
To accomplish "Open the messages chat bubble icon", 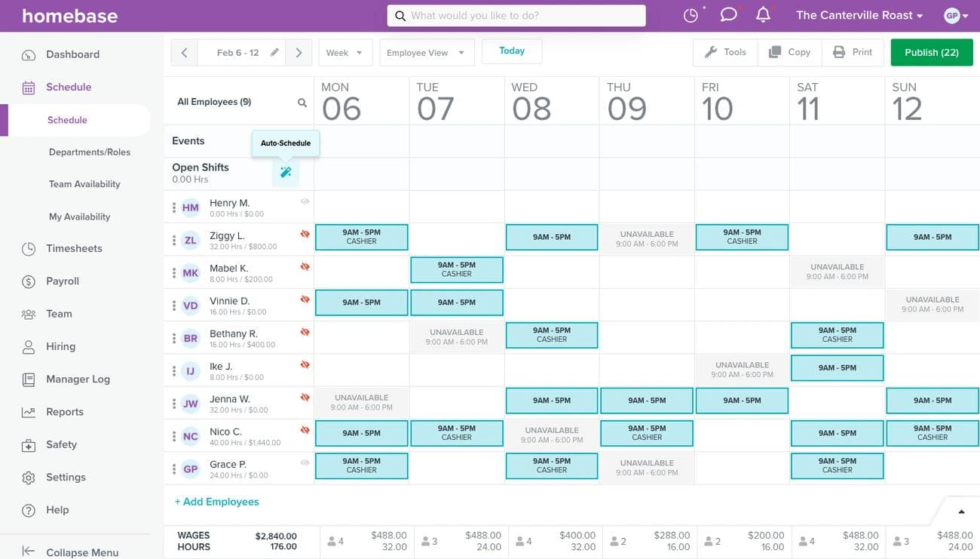I will [x=728, y=15].
